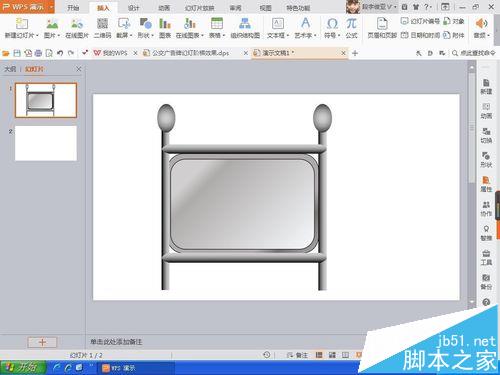
Task: Click the New Slide (新建幻灯片) icon
Action: coord(21,24)
